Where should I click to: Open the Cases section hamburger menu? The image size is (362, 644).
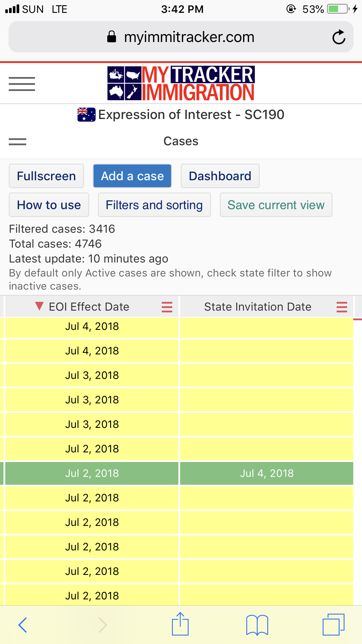pos(17,142)
